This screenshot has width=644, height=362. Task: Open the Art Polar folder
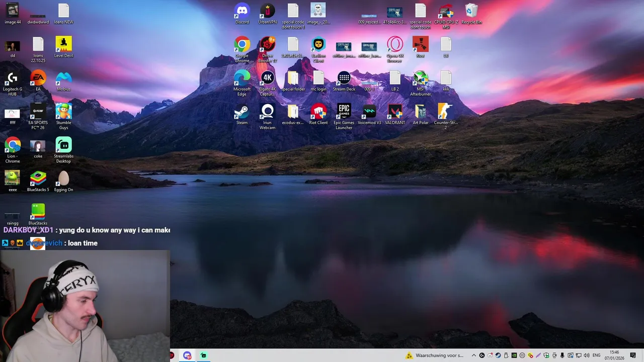click(x=420, y=114)
